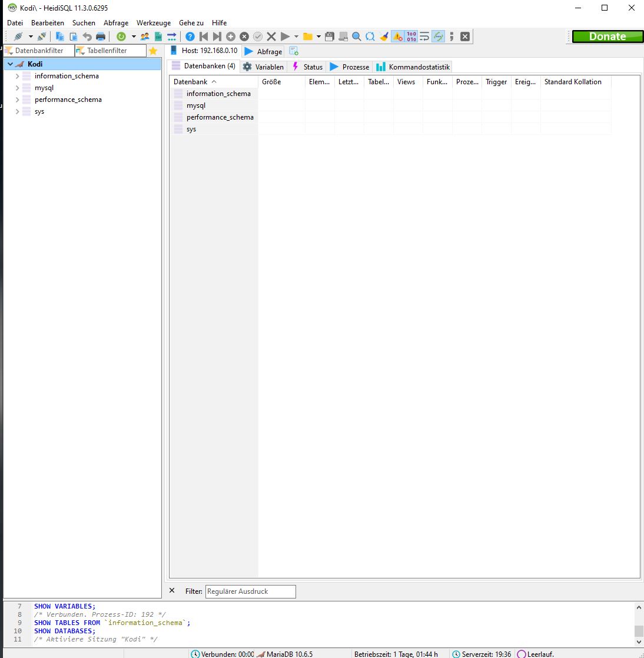This screenshot has height=658, width=644.
Task: Click the delete row circle-x icon
Action: tap(244, 37)
